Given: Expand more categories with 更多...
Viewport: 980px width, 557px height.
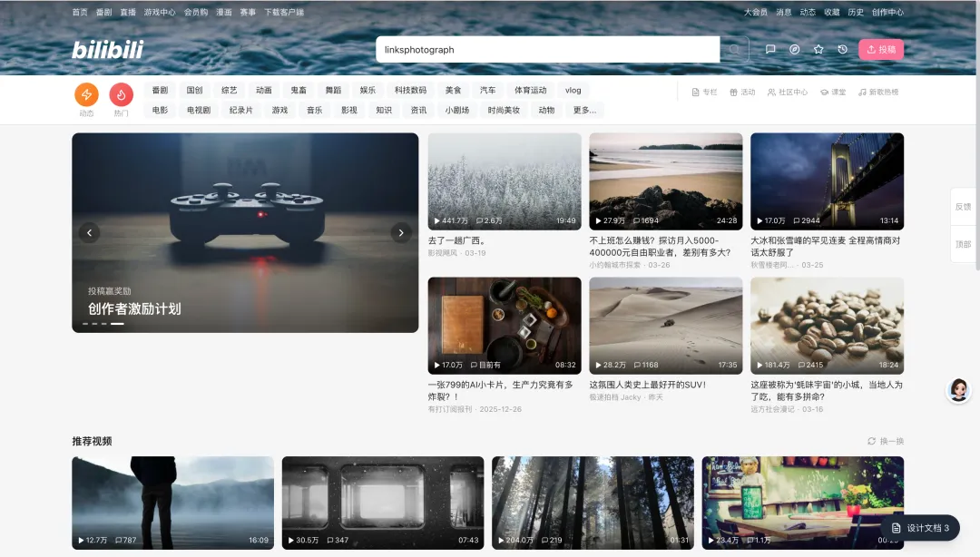Looking at the screenshot, I should (x=585, y=111).
